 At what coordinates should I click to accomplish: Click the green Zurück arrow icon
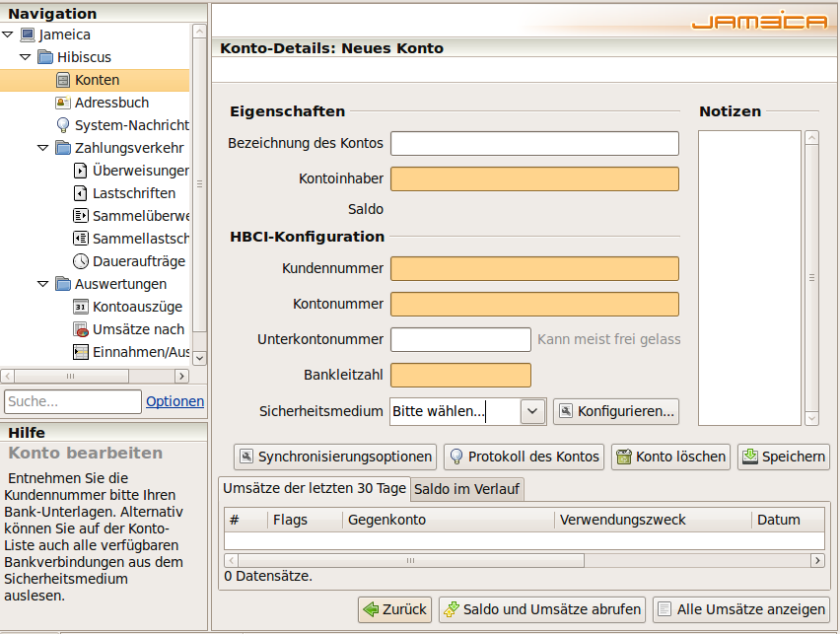(x=371, y=609)
